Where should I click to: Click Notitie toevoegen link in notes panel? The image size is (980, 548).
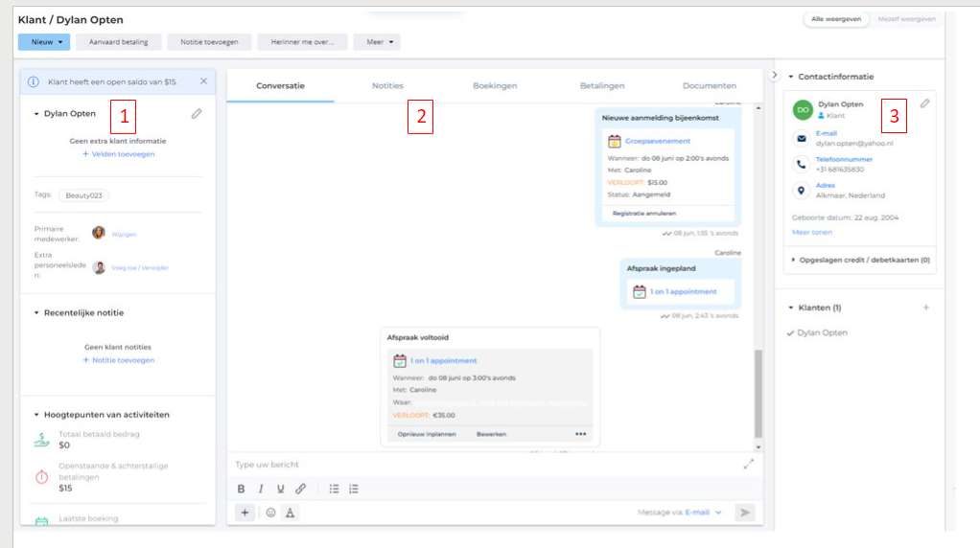tap(119, 360)
